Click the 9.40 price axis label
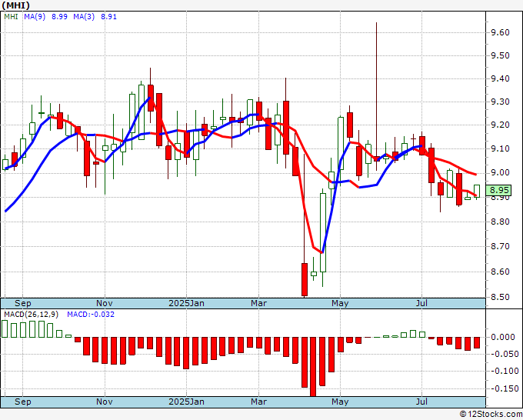The height and width of the screenshot is (420, 523). [x=500, y=79]
